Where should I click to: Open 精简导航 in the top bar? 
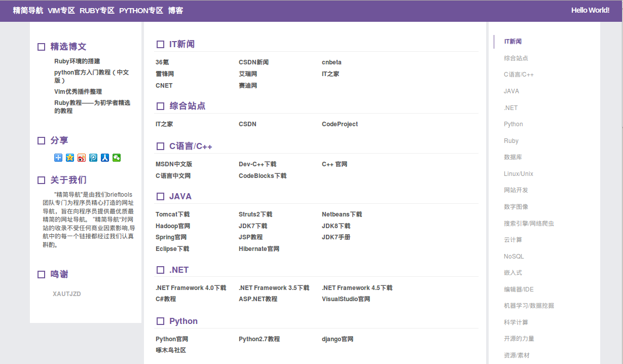28,10
